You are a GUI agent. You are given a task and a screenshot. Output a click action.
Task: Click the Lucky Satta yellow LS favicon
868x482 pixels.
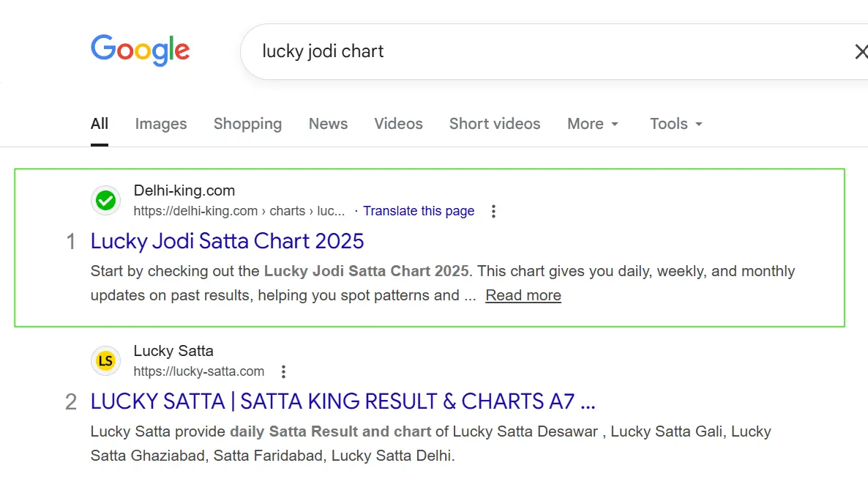pos(106,361)
